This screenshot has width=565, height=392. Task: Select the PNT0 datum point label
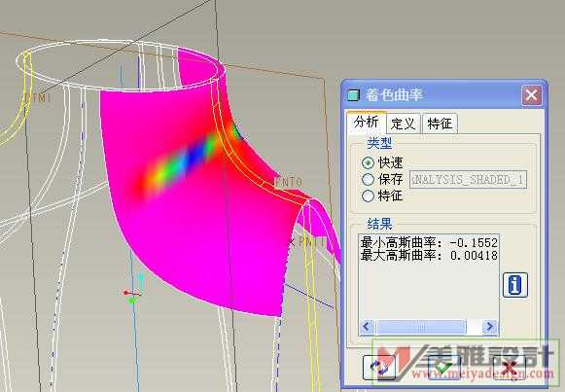289,182
